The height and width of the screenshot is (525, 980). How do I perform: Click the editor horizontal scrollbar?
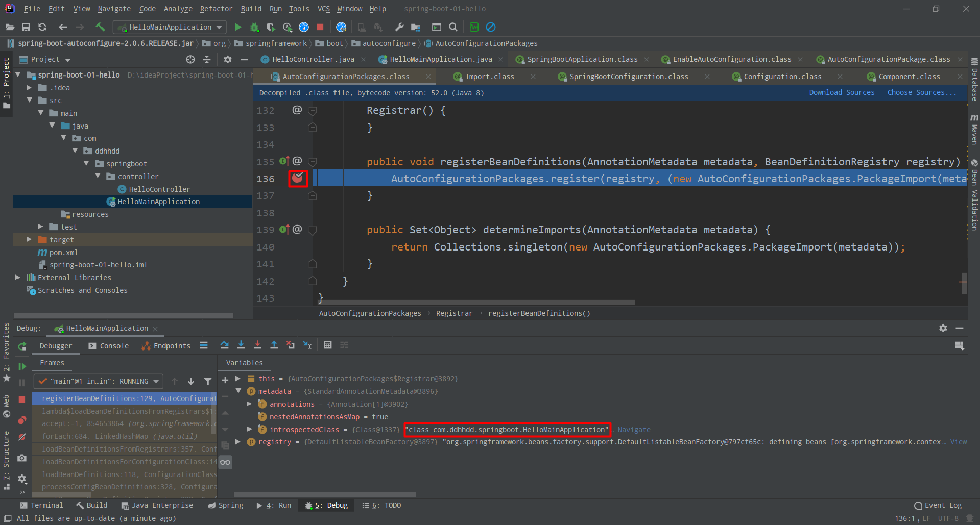pos(475,303)
